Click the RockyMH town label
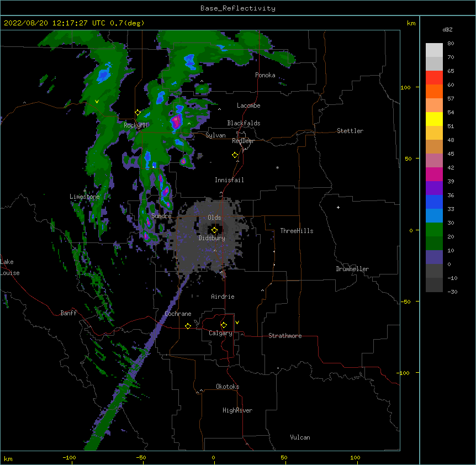The height and width of the screenshot is (465, 476). point(135,125)
